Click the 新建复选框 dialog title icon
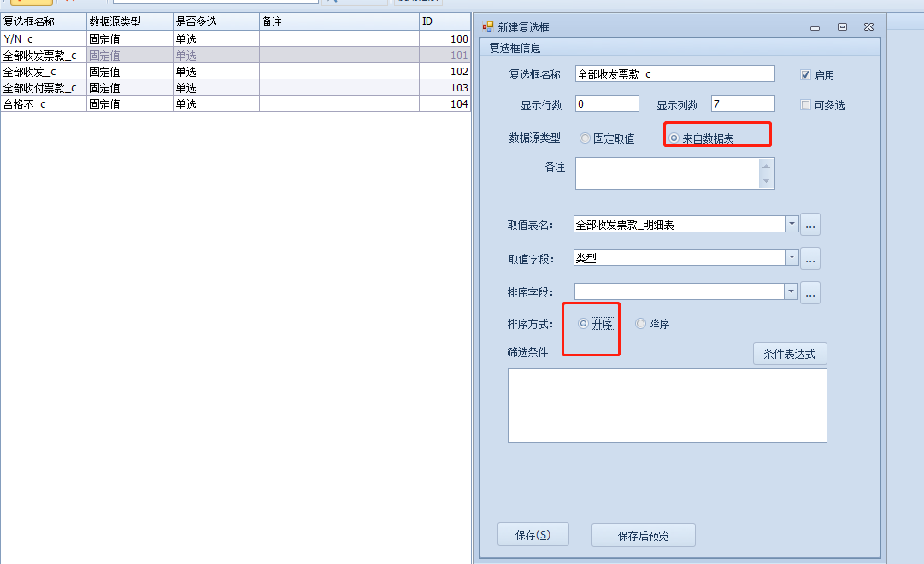 click(488, 27)
